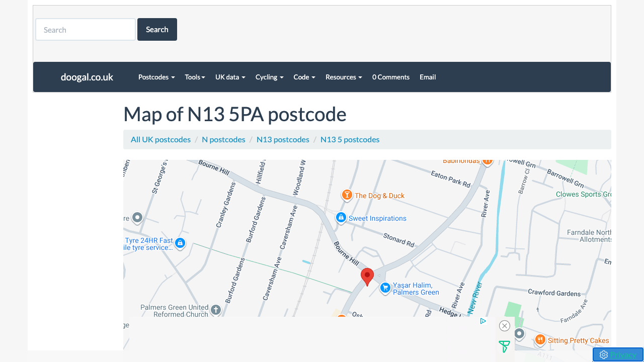
Task: Open the 0 Comments section
Action: pyautogui.click(x=391, y=77)
